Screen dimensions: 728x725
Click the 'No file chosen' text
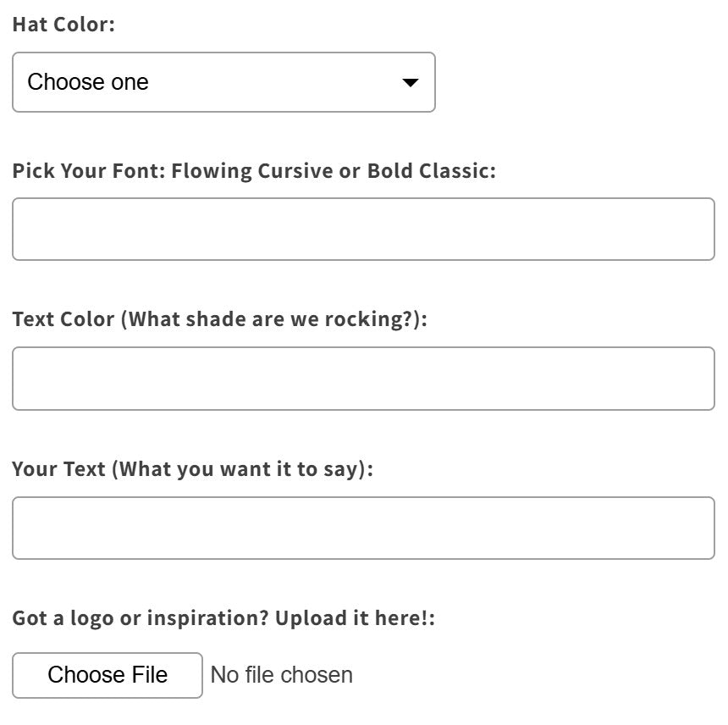(281, 675)
